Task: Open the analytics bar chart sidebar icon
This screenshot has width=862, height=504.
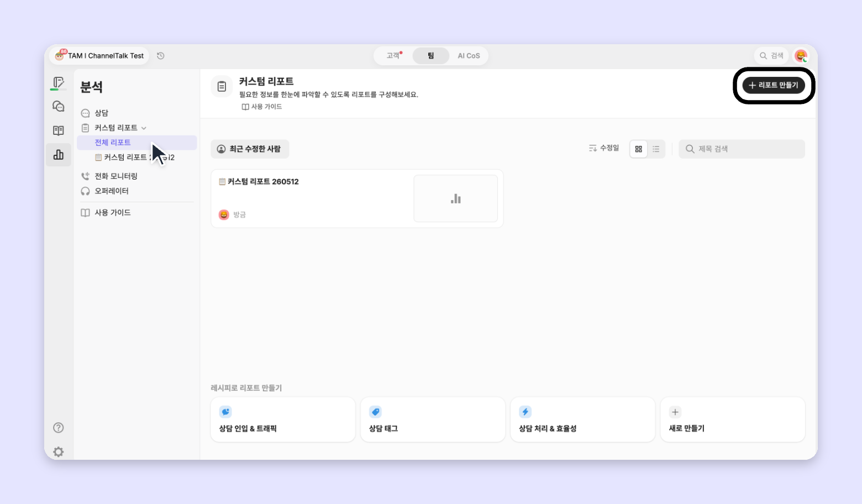Action: pyautogui.click(x=58, y=155)
